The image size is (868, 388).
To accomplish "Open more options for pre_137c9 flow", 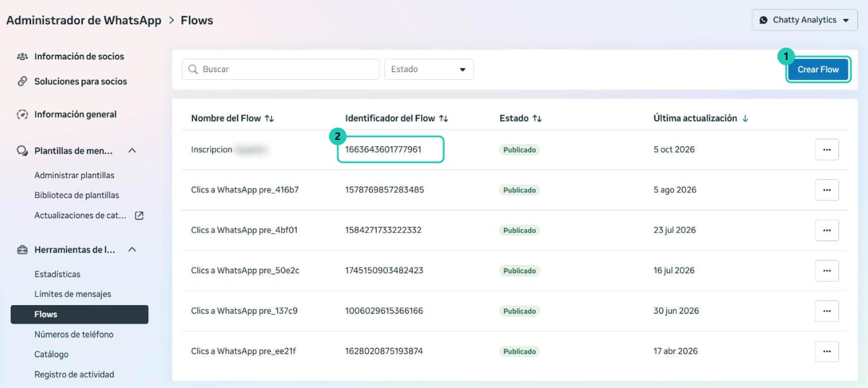I will coord(827,311).
